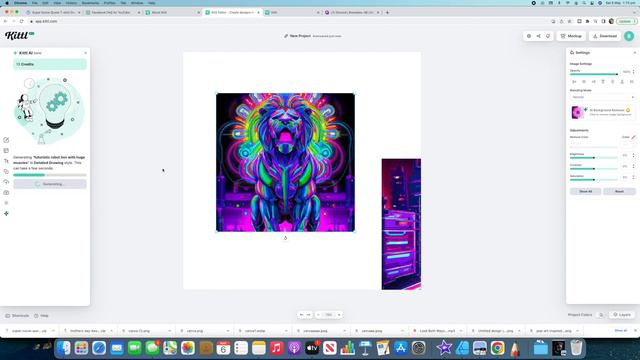Click the Saturation slider
The width and height of the screenshot is (640, 360).
594,180
